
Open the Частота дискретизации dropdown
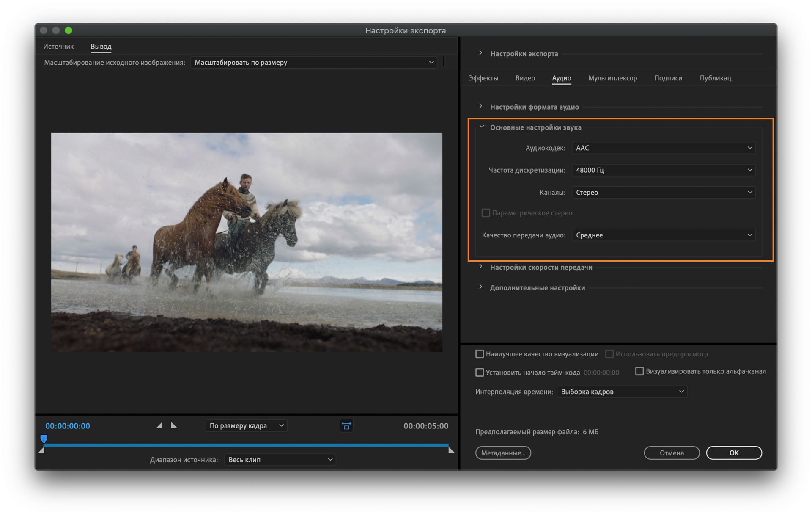point(664,170)
